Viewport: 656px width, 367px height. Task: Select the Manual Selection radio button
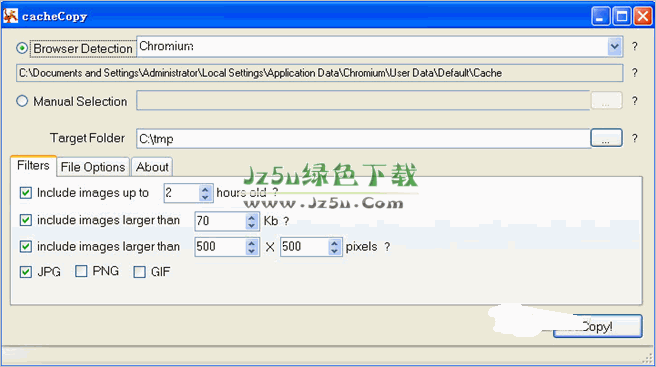click(x=22, y=101)
